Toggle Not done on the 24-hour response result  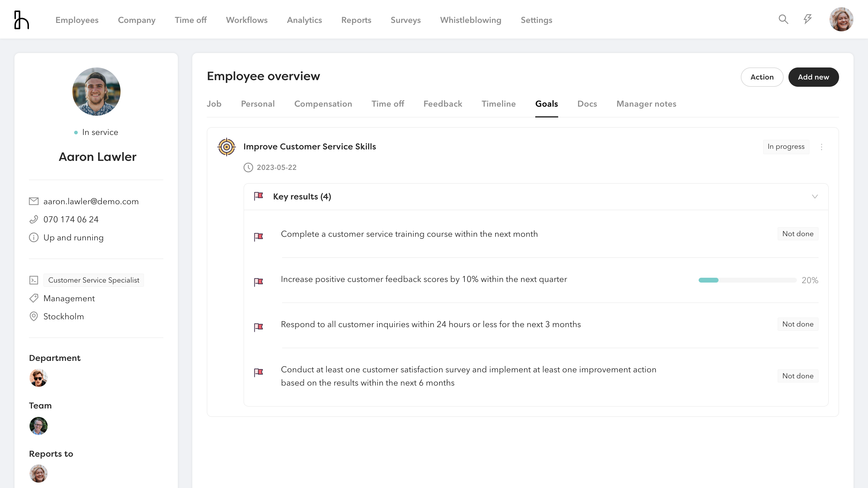[x=797, y=324]
